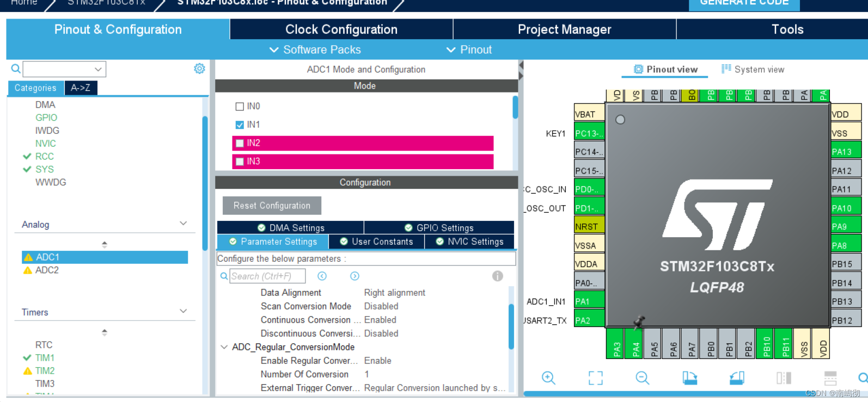Flip the chip view horizontally
Viewport: 868px width, 402px height.
(x=784, y=378)
